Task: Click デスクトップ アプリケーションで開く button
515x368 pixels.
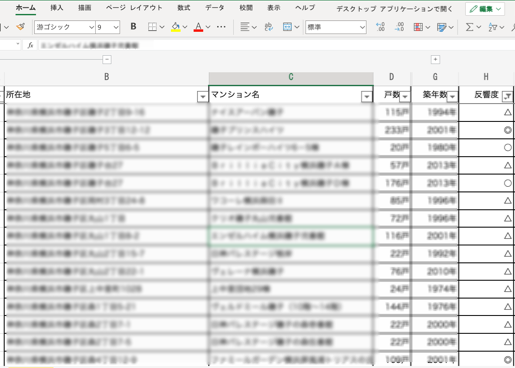Action: [x=395, y=9]
